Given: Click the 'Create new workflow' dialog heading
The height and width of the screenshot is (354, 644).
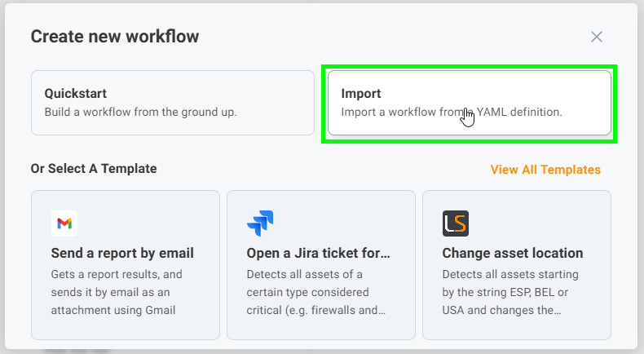Looking at the screenshot, I should tap(114, 36).
